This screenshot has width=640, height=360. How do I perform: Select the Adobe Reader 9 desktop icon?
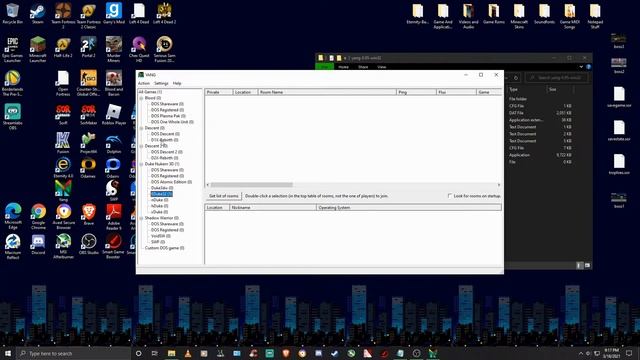(114, 217)
